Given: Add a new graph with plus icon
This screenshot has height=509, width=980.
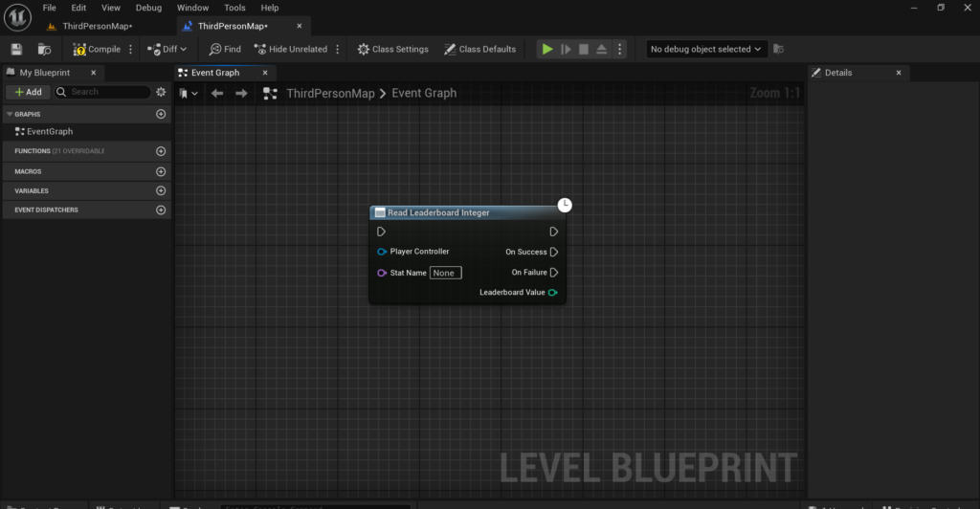Looking at the screenshot, I should coord(161,114).
